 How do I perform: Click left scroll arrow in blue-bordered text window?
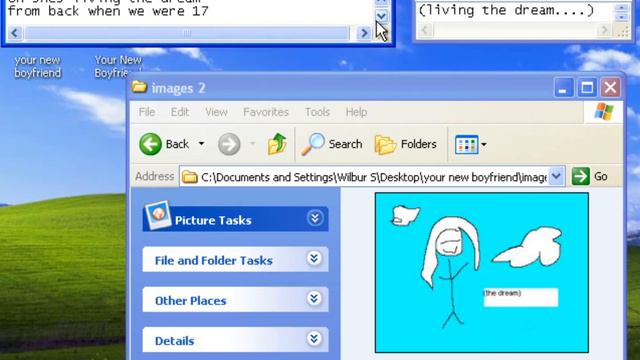pos(15,33)
